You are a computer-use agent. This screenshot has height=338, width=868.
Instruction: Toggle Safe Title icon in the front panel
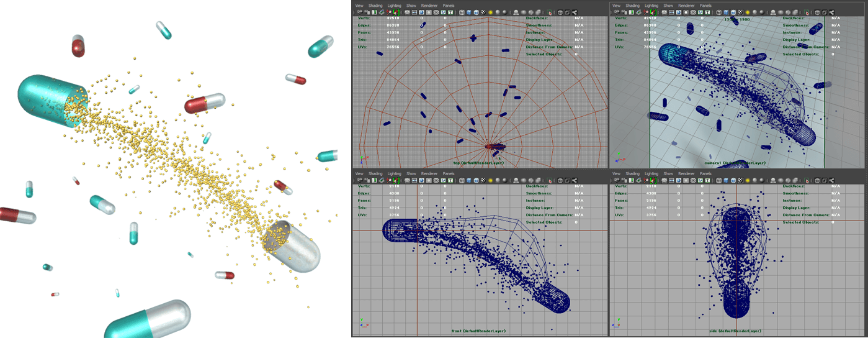[x=451, y=180]
